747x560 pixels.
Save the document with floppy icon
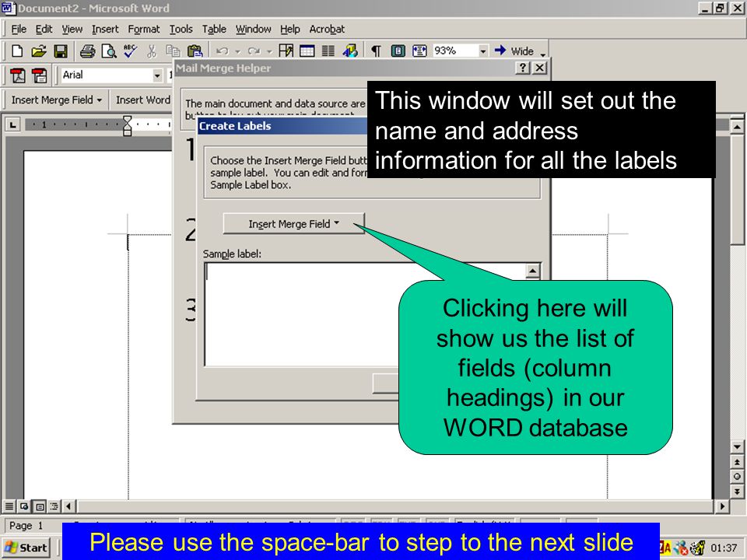point(61,51)
